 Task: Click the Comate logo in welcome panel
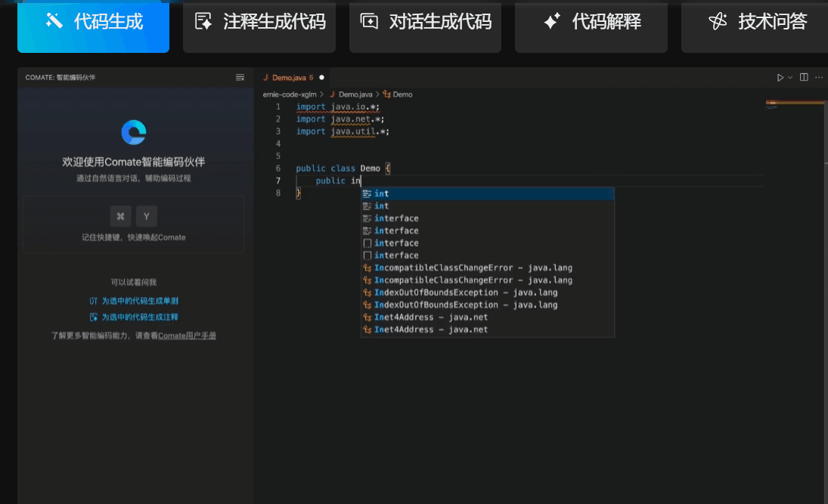click(134, 132)
